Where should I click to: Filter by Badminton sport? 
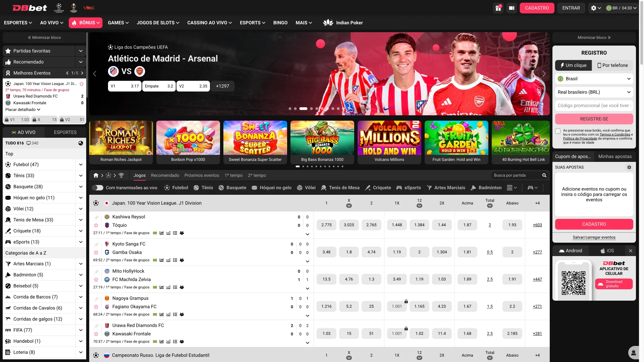486,188
